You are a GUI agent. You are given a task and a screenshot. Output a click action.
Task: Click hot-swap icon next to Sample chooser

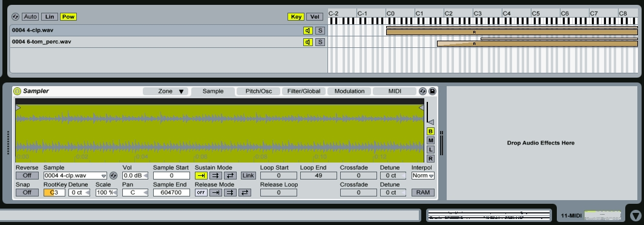[x=113, y=176]
